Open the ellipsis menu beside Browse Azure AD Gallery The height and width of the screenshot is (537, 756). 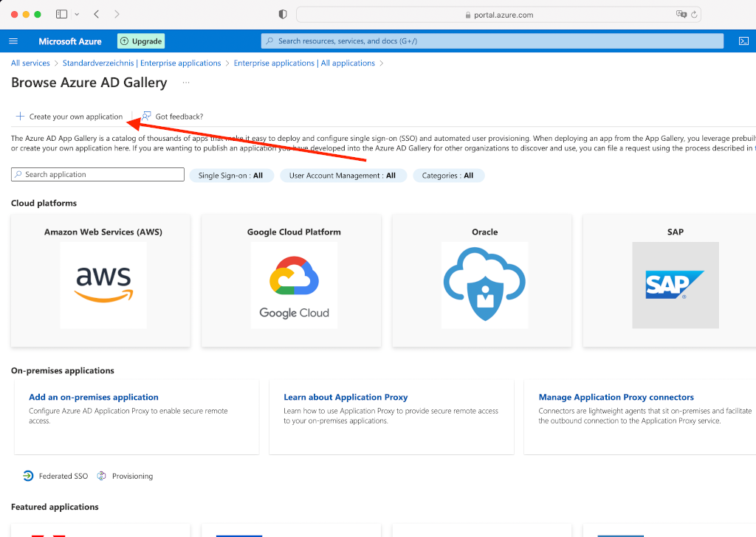[x=185, y=83]
